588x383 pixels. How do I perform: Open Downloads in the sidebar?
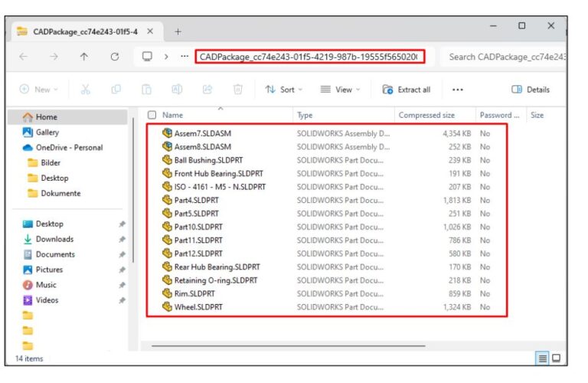[x=54, y=239]
